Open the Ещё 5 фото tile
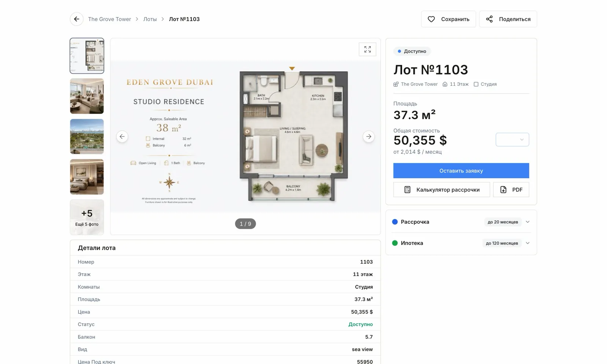 (87, 217)
